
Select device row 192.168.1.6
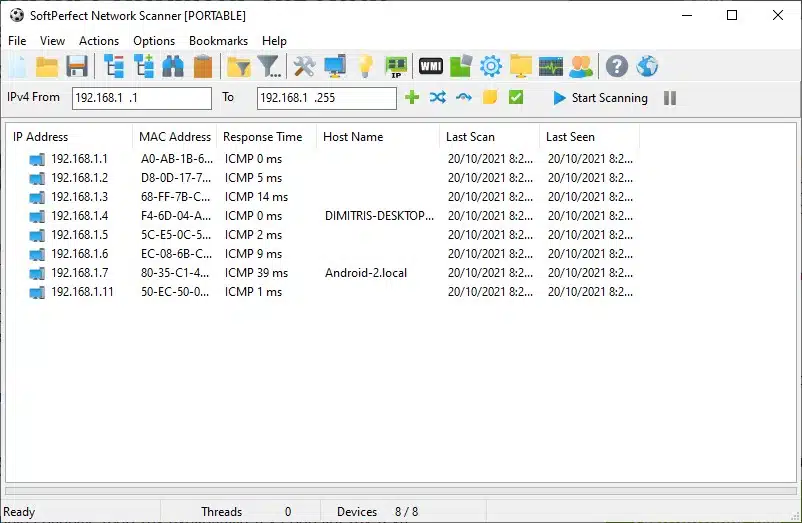tap(324, 254)
